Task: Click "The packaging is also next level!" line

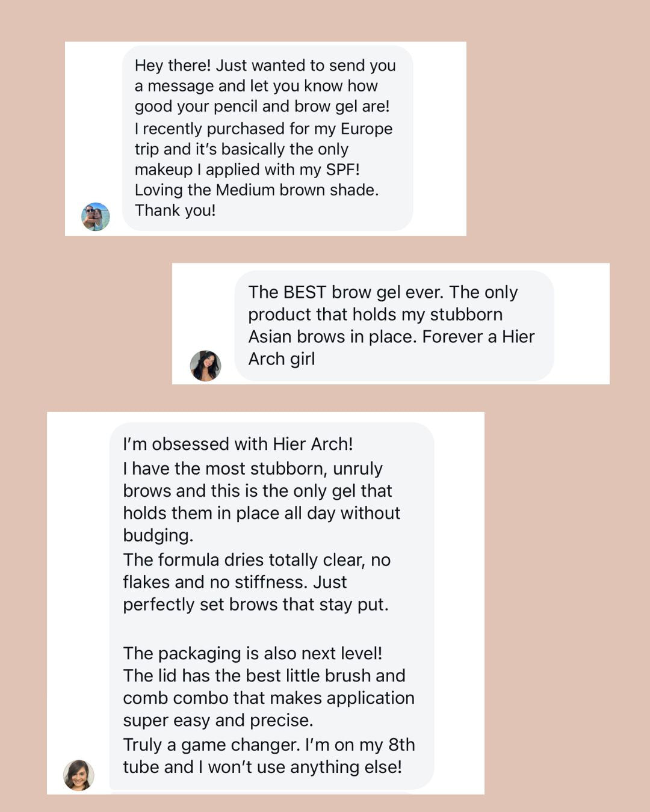Action: click(x=252, y=653)
